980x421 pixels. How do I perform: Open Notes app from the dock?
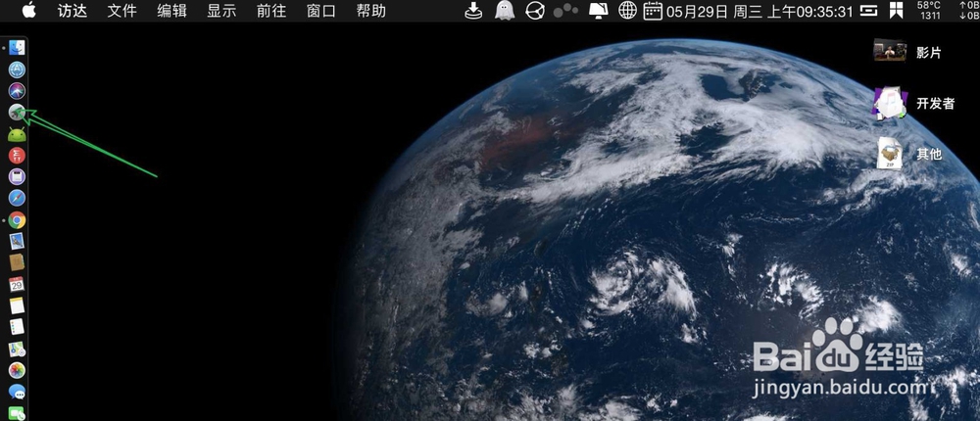tap(17, 305)
